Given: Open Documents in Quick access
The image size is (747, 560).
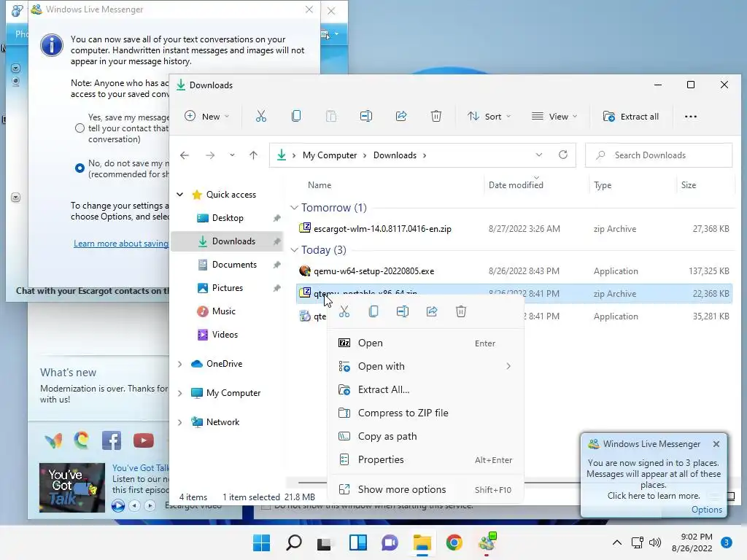Looking at the screenshot, I should point(234,264).
